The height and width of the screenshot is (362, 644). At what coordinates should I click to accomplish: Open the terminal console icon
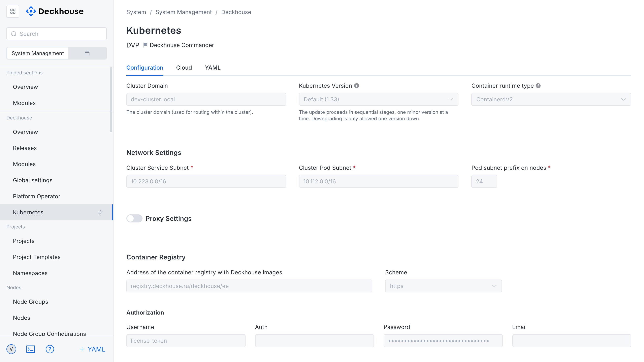click(x=31, y=349)
